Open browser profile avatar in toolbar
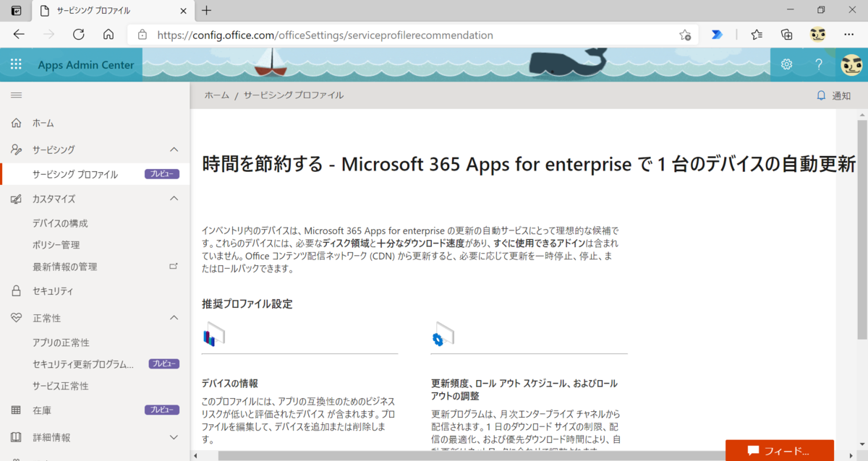Image resolution: width=868 pixels, height=461 pixels. [818, 35]
